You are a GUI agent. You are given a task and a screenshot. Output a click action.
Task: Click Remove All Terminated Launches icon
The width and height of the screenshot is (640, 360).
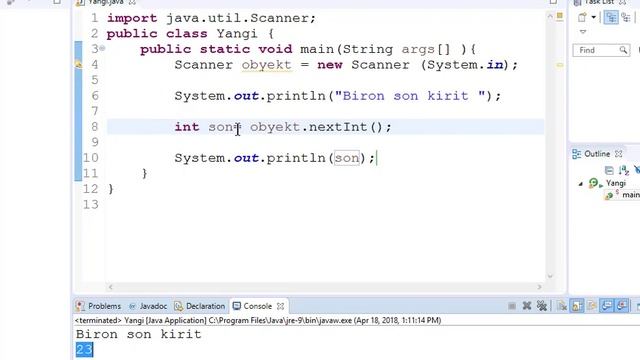542,306
